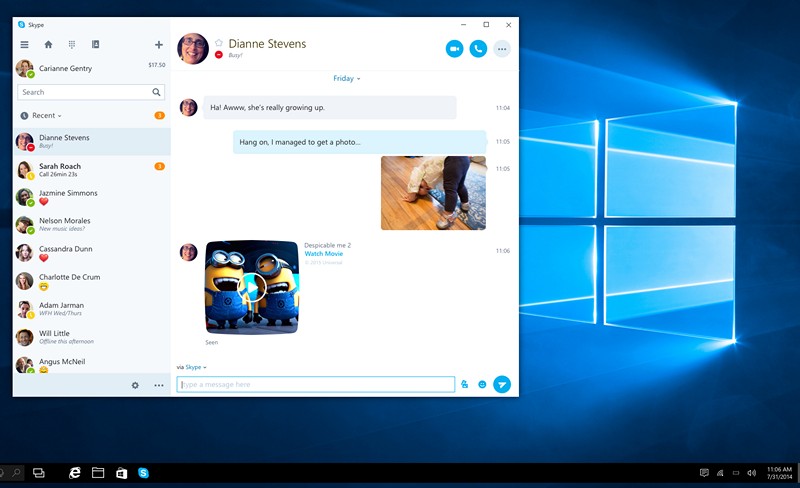Select Sarah Roach conversation
The image size is (800, 488).
pos(92,169)
